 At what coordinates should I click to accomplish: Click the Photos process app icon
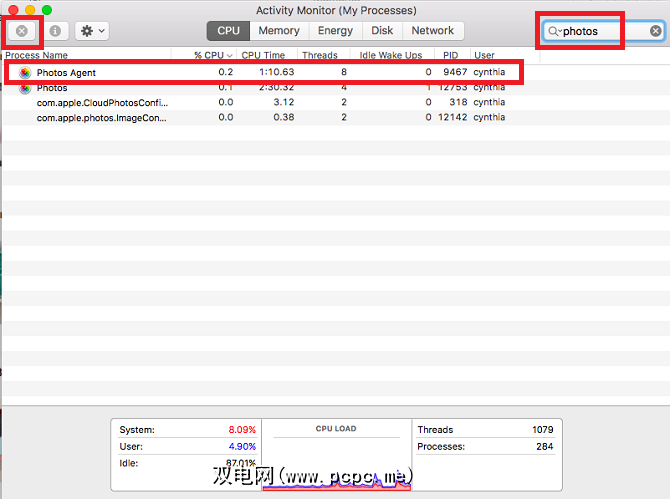[x=25, y=88]
